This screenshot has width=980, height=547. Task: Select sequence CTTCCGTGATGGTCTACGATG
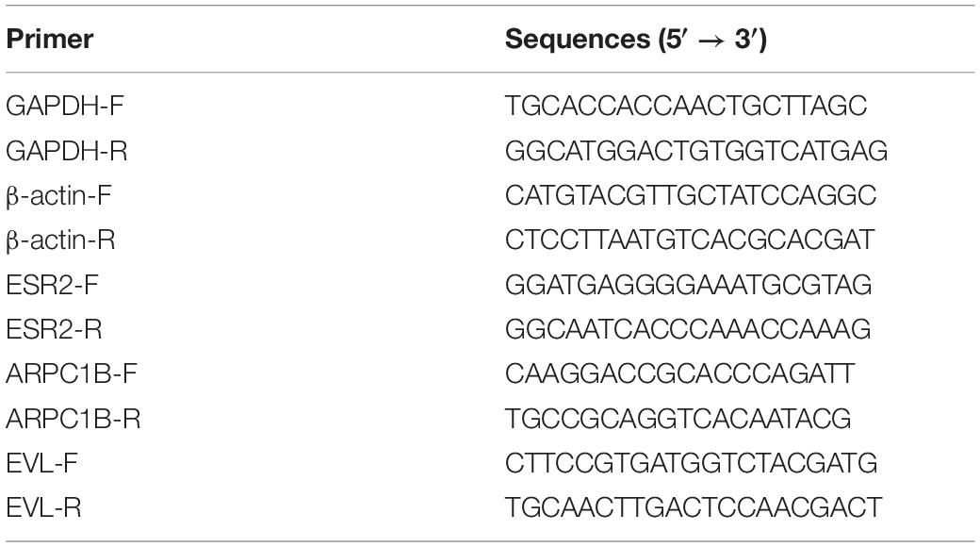[x=692, y=463]
